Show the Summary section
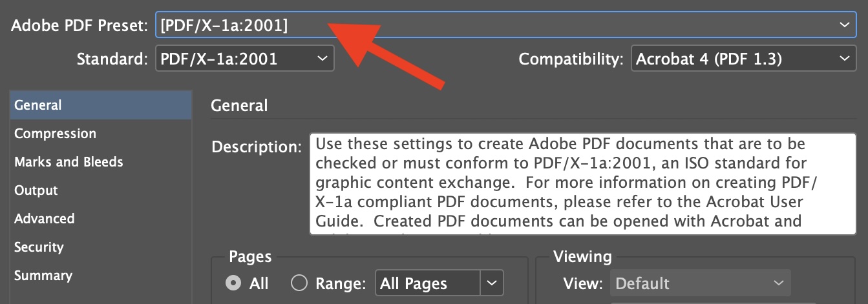Image resolution: width=868 pixels, height=304 pixels. 101,276
